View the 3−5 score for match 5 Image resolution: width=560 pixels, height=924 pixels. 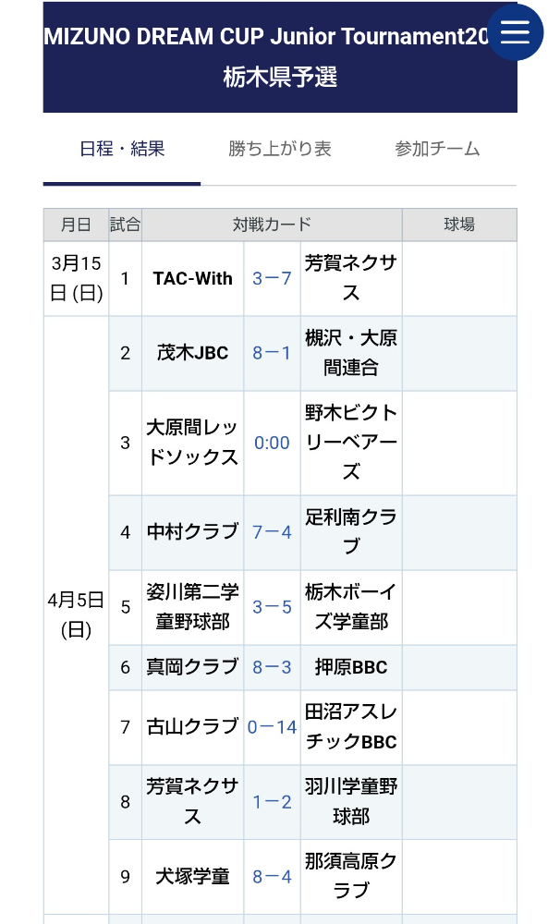tap(272, 607)
